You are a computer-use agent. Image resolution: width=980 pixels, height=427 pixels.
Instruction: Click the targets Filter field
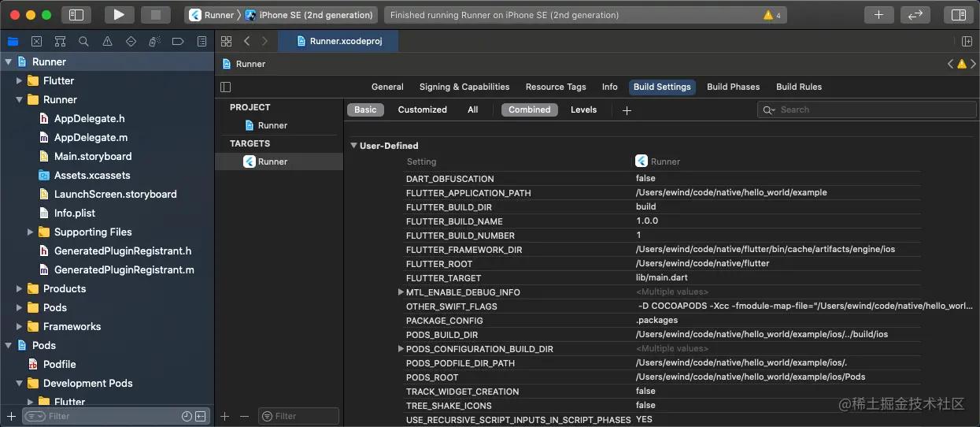tap(299, 416)
